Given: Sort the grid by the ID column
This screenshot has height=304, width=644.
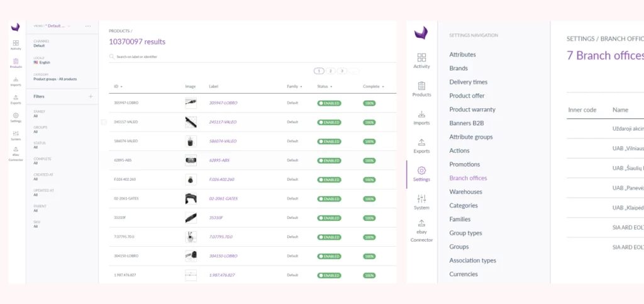Looking at the screenshot, I should coord(118,86).
